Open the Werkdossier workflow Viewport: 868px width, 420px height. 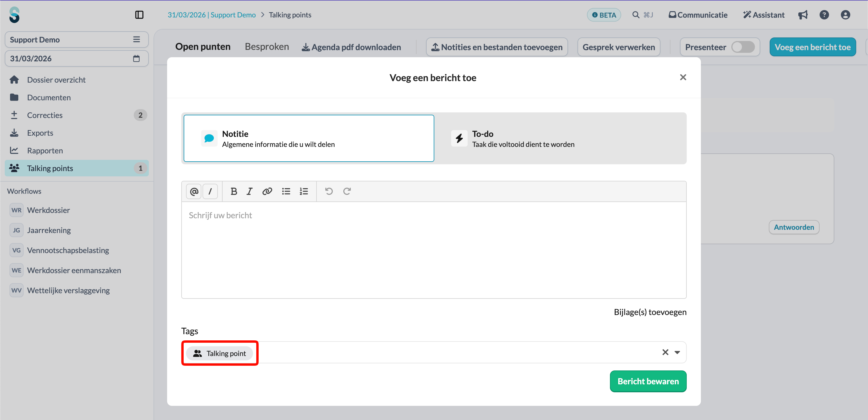(x=77, y=210)
